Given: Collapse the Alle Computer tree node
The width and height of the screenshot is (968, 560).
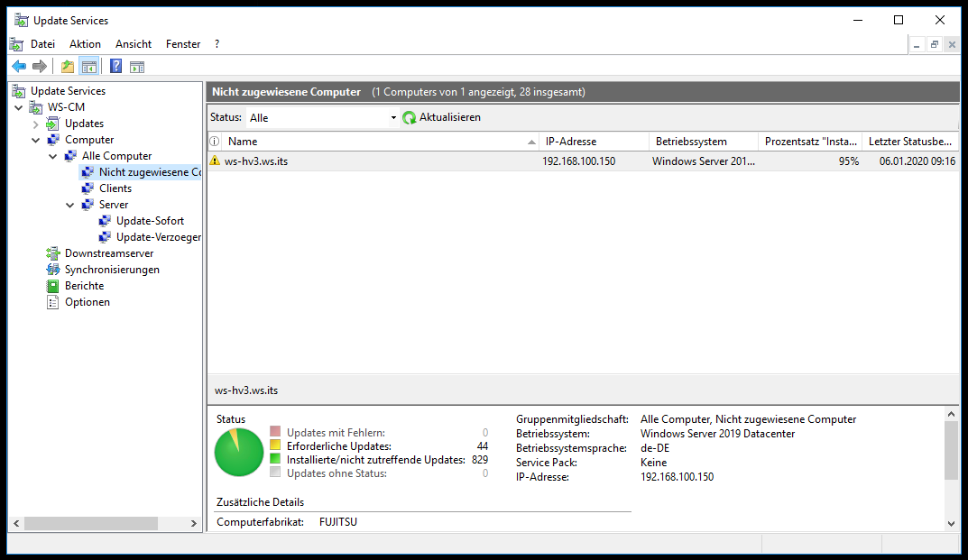Looking at the screenshot, I should click(53, 156).
